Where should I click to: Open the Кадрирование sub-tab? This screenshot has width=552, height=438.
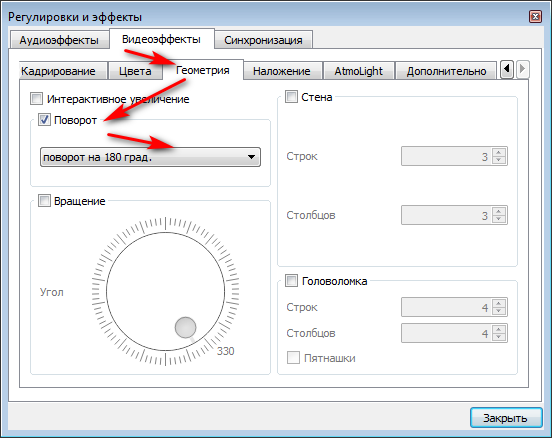point(58,71)
